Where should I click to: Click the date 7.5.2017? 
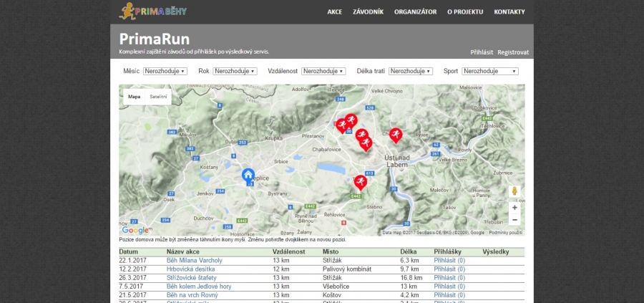click(131, 286)
